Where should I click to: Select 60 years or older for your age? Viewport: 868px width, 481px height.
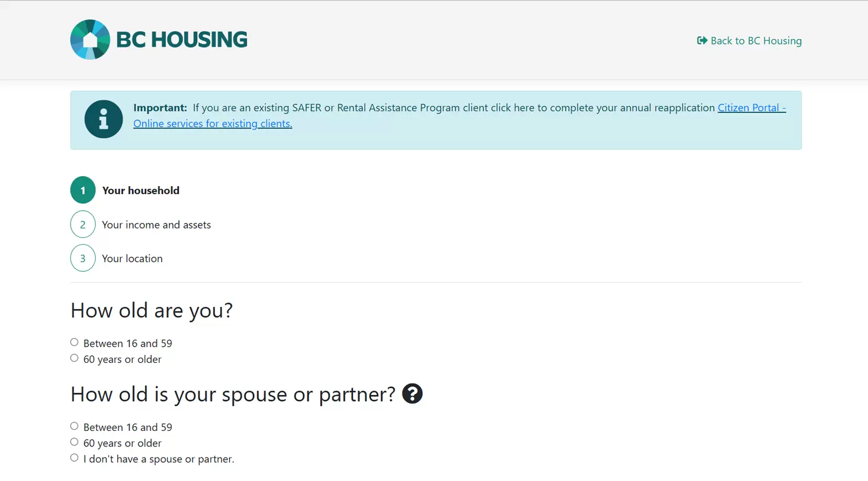pos(74,358)
